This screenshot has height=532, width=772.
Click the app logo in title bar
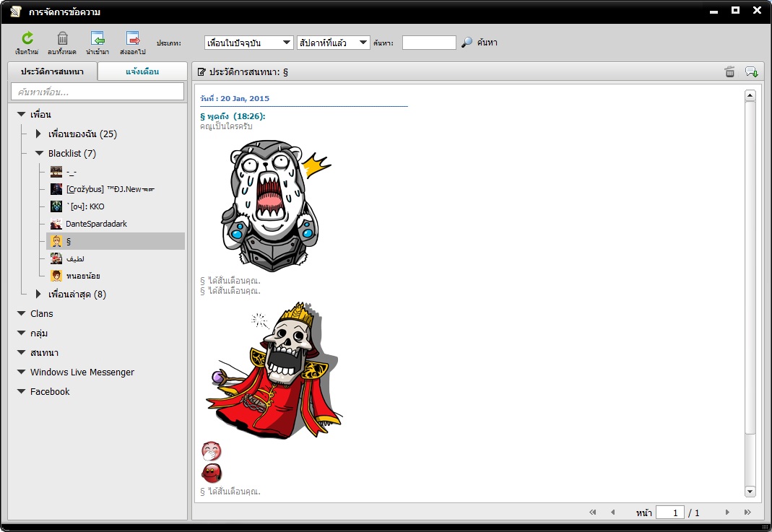point(16,12)
